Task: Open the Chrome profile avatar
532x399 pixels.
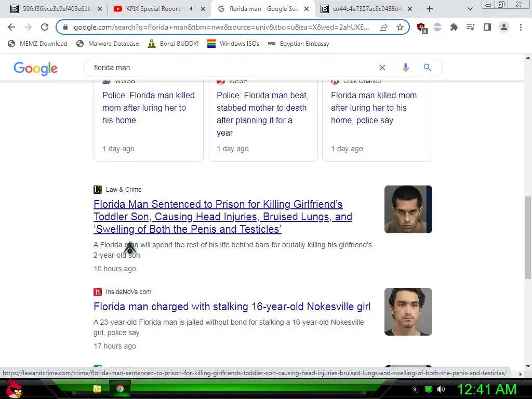Action: pyautogui.click(x=504, y=27)
